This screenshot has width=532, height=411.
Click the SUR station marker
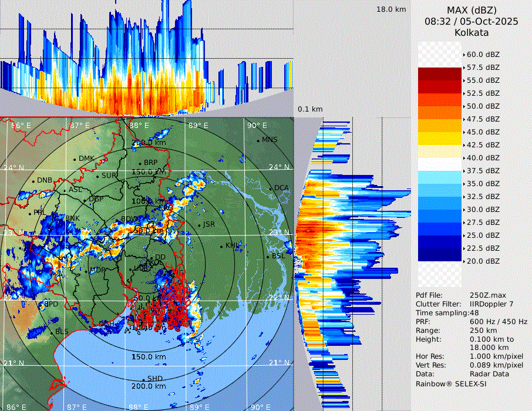pyautogui.click(x=97, y=176)
